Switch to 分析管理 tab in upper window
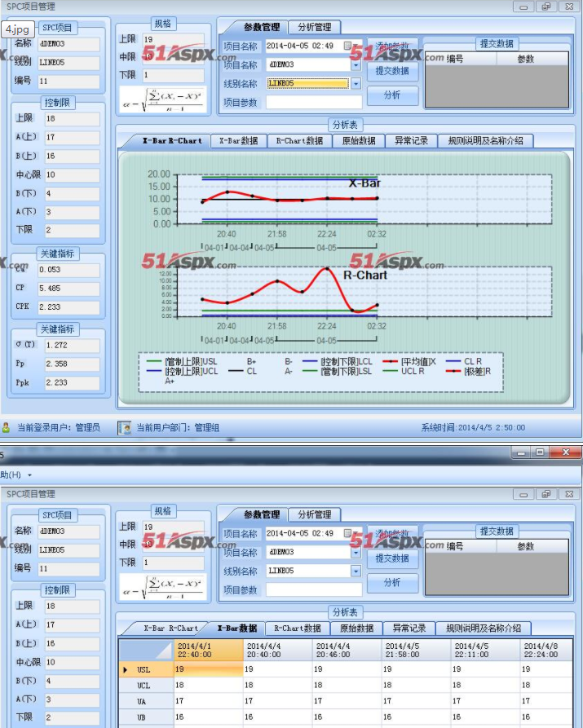 pos(315,27)
